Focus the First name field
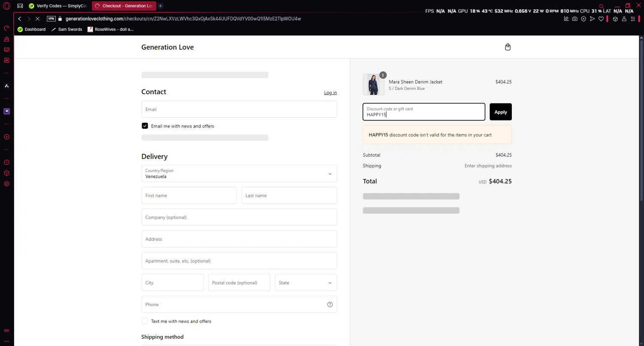Image resolution: width=644 pixels, height=346 pixels. tap(189, 195)
